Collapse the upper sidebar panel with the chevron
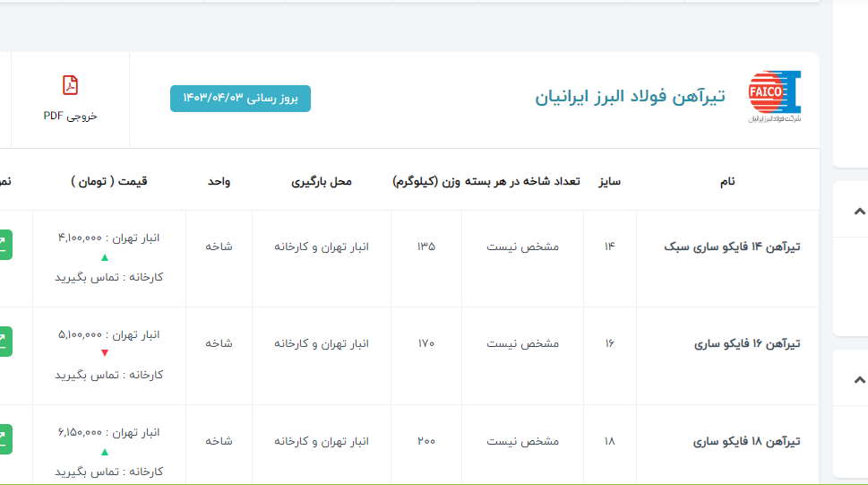This screenshot has height=485, width=868. coord(859,212)
